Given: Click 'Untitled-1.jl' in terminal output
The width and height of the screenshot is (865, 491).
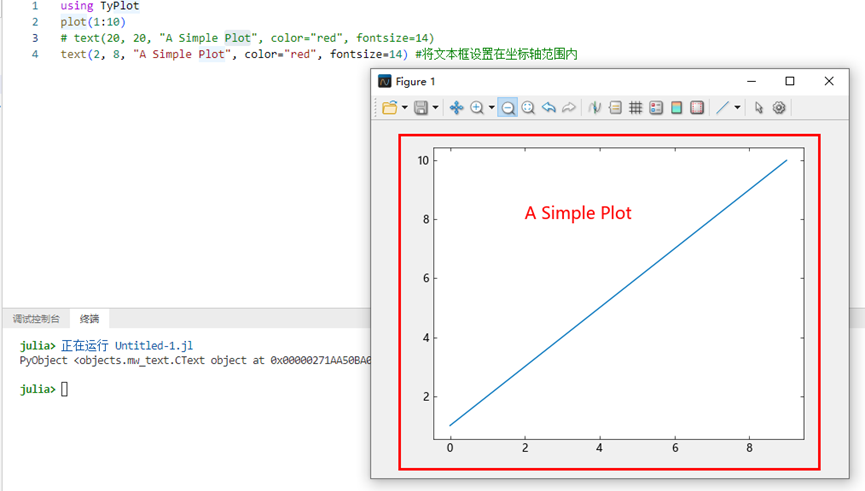Looking at the screenshot, I should tap(154, 346).
